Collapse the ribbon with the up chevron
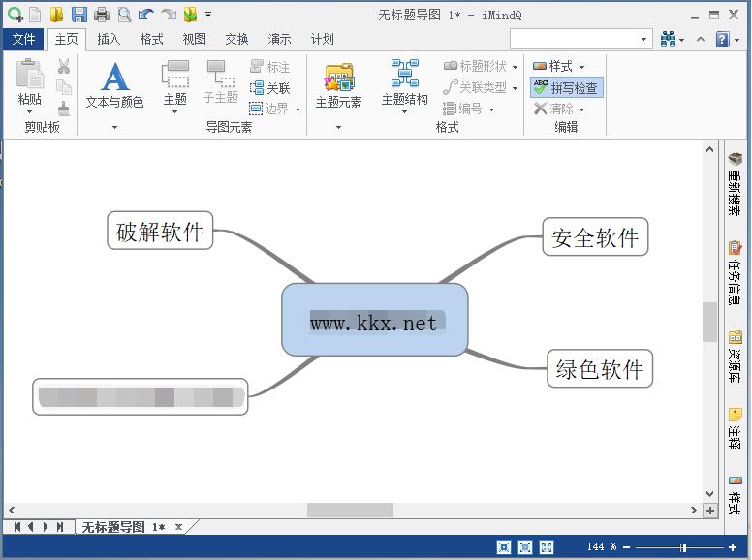Viewport: 752px width, 560px height. pyautogui.click(x=701, y=39)
